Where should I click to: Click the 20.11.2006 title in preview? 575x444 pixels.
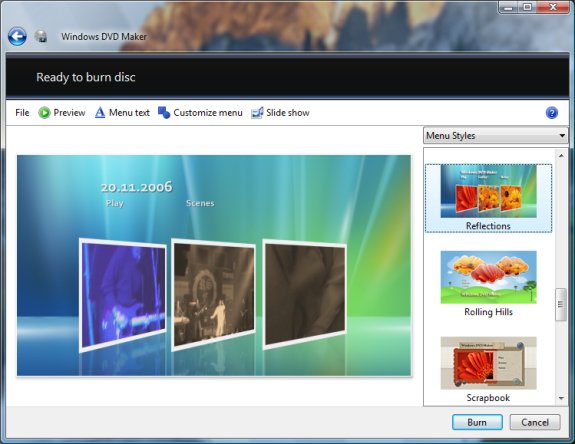tap(136, 187)
